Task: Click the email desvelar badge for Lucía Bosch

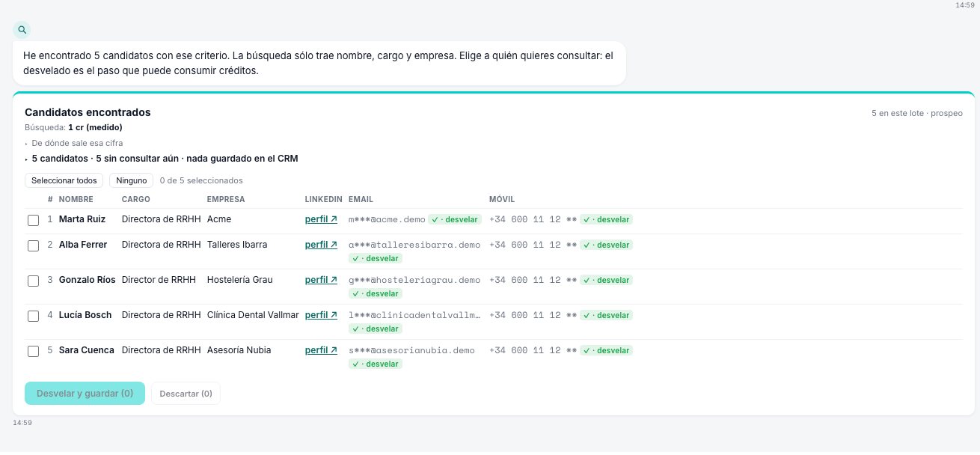Action: pyautogui.click(x=376, y=329)
